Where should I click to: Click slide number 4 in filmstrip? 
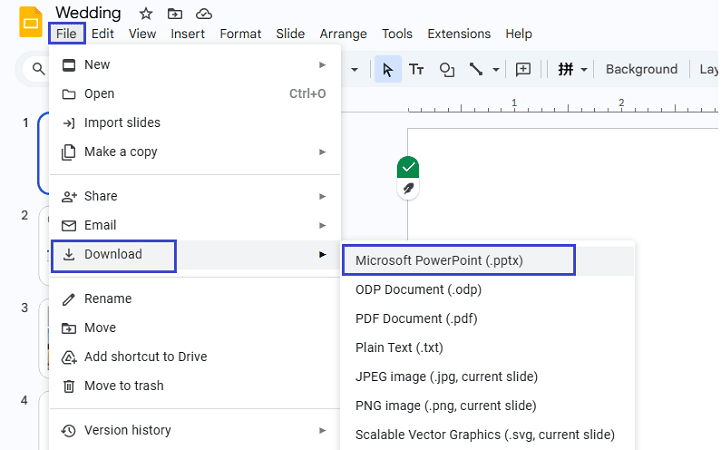[x=25, y=400]
